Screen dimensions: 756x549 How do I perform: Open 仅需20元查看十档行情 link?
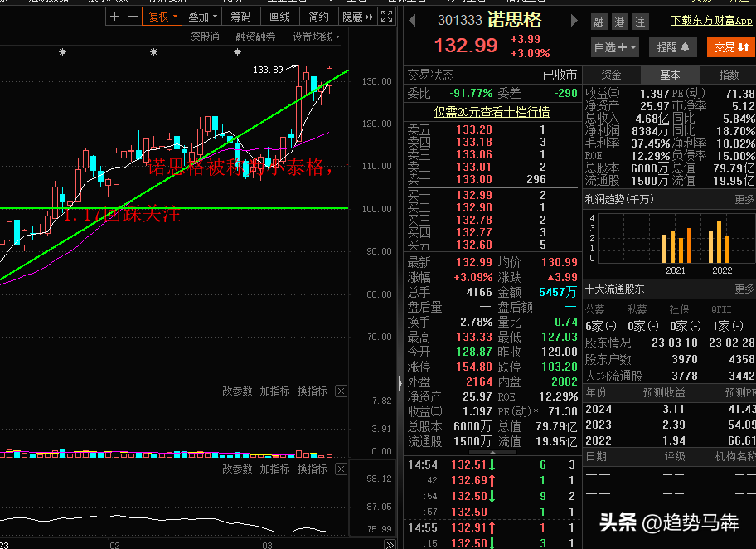(x=492, y=112)
